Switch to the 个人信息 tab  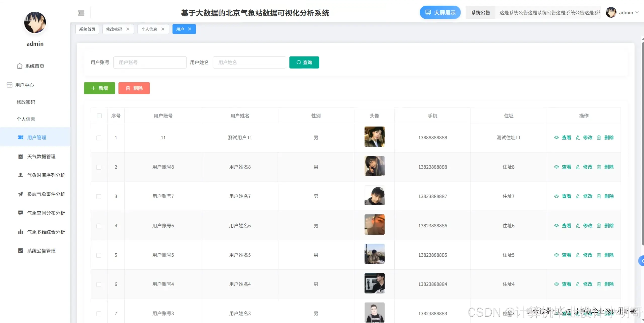(149, 29)
